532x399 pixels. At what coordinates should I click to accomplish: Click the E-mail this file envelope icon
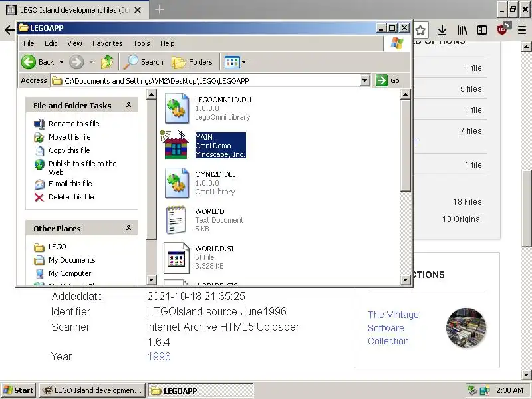[39, 184]
